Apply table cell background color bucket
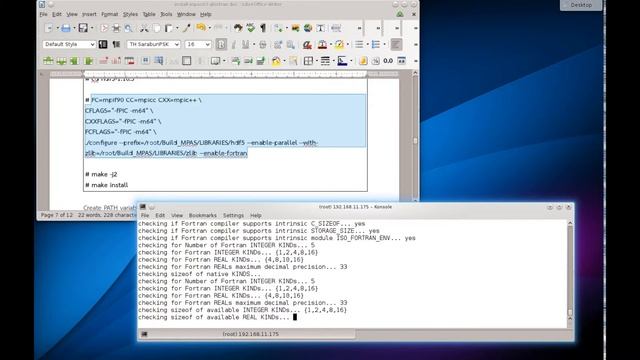The image size is (640, 360). (276, 61)
